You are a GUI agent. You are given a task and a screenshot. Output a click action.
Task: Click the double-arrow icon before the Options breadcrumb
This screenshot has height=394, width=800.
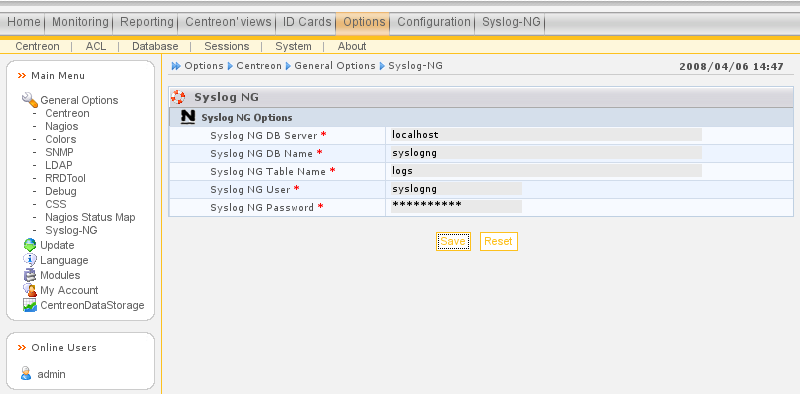pyautogui.click(x=177, y=66)
